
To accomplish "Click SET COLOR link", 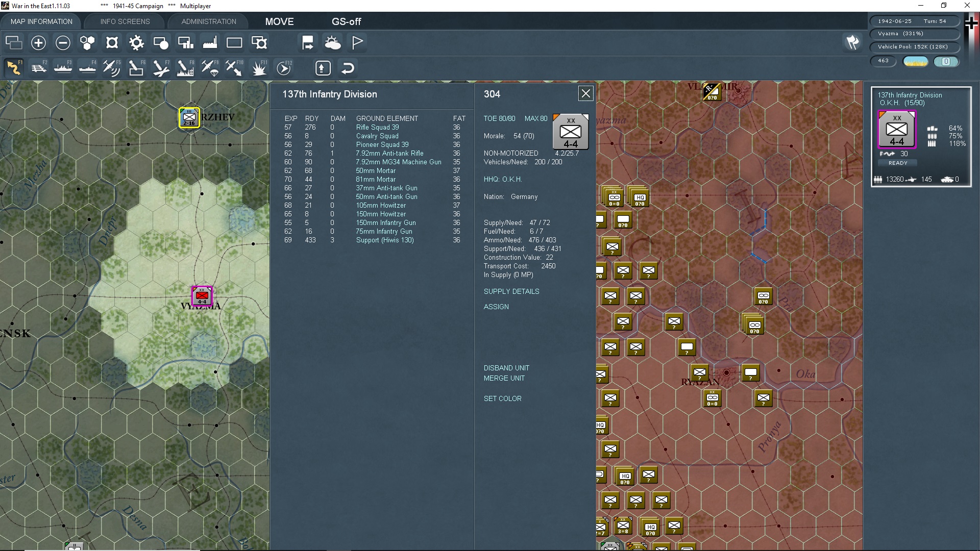I will (503, 398).
